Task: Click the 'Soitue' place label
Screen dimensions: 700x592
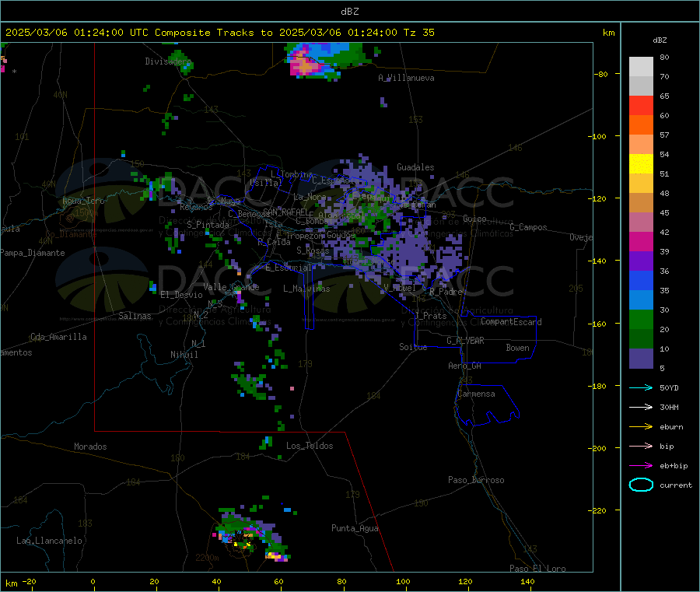Action: [x=413, y=347]
